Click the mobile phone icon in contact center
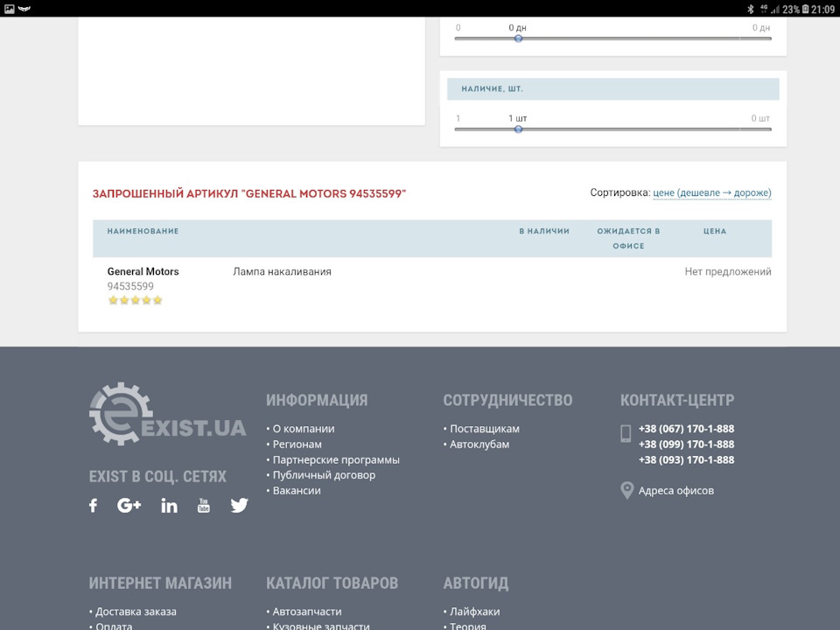 point(626,433)
